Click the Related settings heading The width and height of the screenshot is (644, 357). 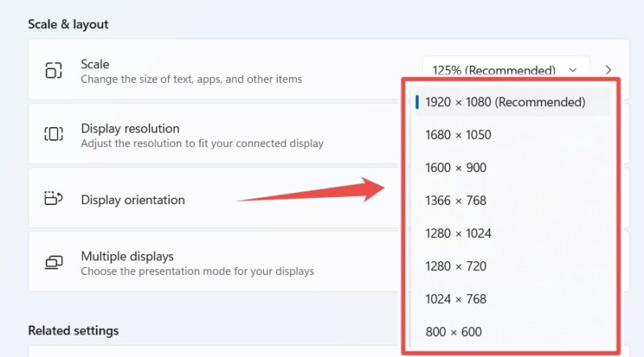click(x=73, y=330)
